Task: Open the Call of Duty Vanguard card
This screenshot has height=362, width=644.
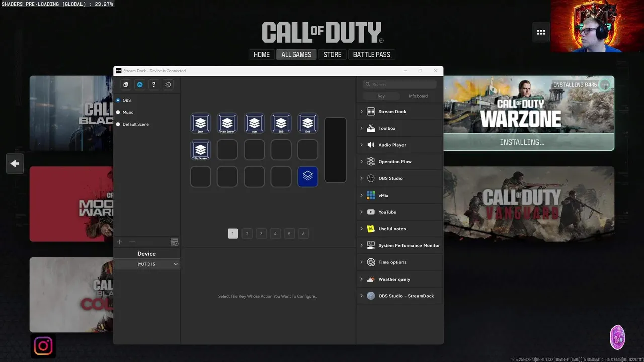Action: [529, 204]
